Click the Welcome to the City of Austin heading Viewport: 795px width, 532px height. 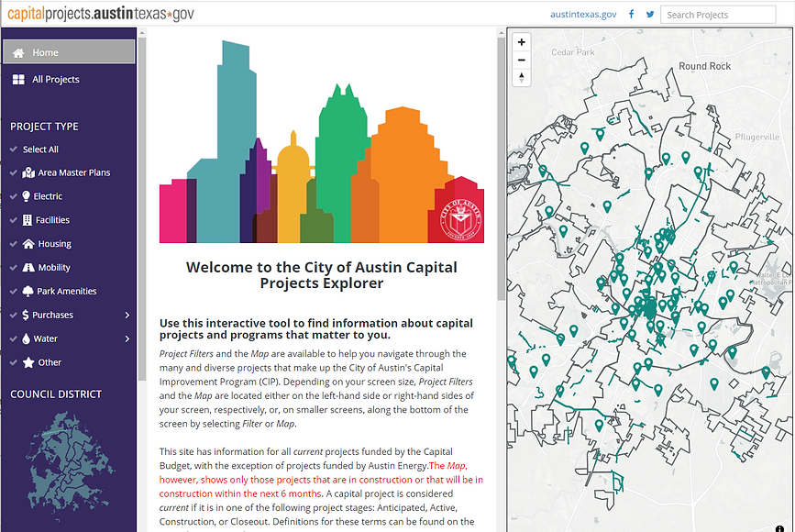pyautogui.click(x=322, y=275)
